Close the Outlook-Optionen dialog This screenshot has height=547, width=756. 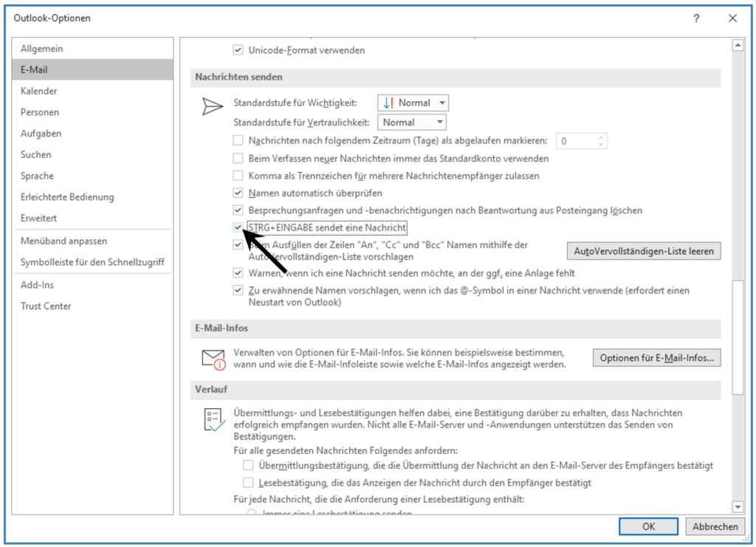pos(732,18)
